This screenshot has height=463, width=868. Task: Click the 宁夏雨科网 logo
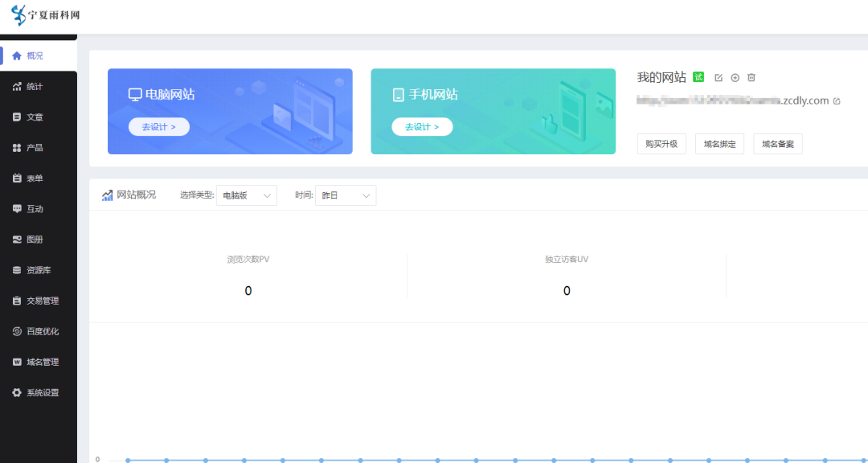[45, 15]
